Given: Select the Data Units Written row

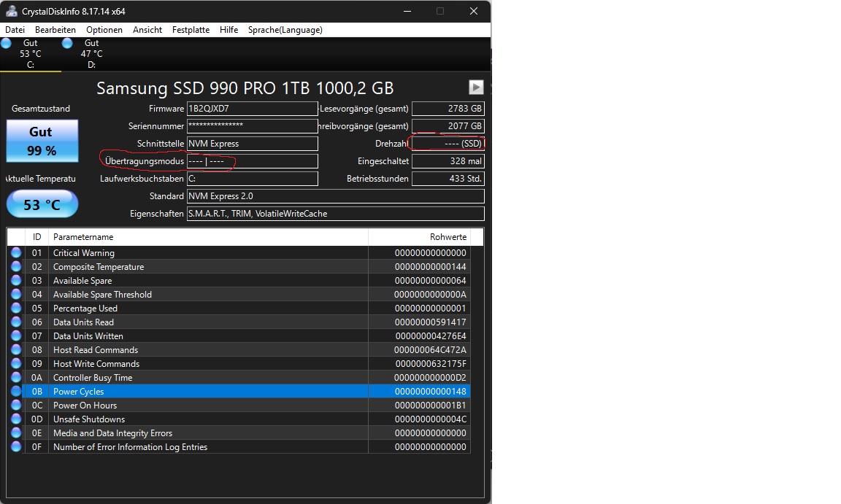Looking at the screenshot, I should pos(239,336).
